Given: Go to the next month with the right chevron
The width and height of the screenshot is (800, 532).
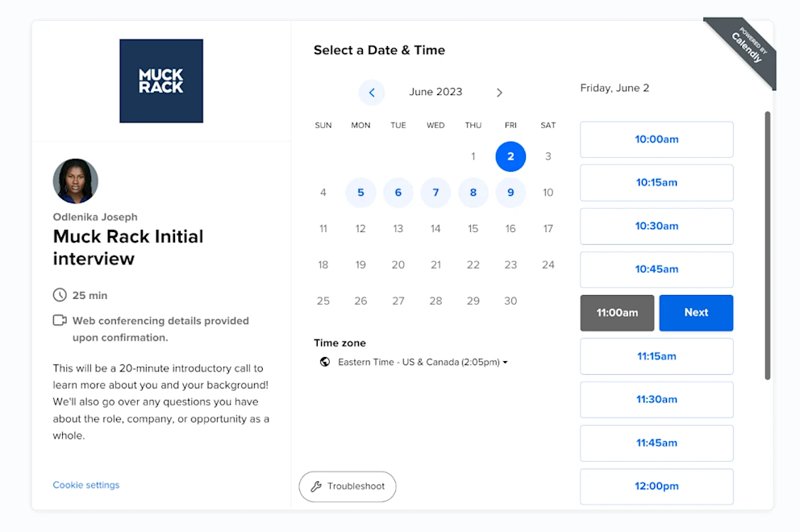Looking at the screenshot, I should point(499,92).
